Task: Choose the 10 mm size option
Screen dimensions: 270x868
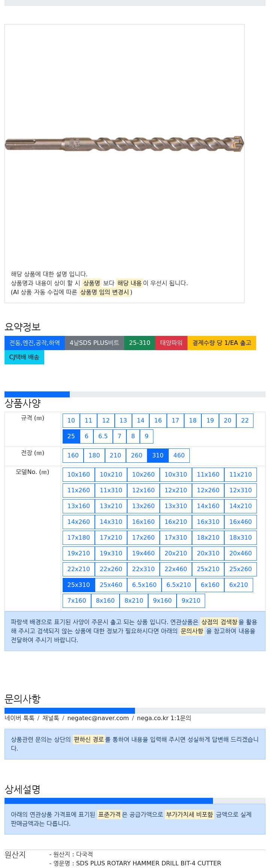Action: coord(71,421)
